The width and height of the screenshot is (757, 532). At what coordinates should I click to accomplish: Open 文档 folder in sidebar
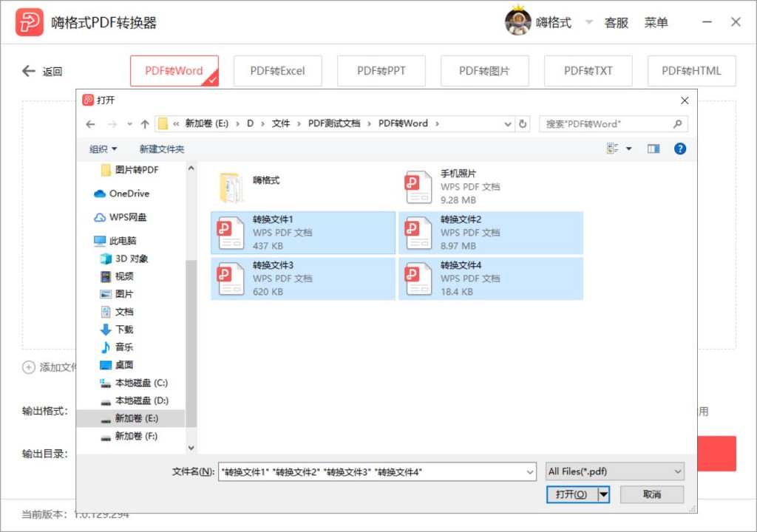(117, 312)
